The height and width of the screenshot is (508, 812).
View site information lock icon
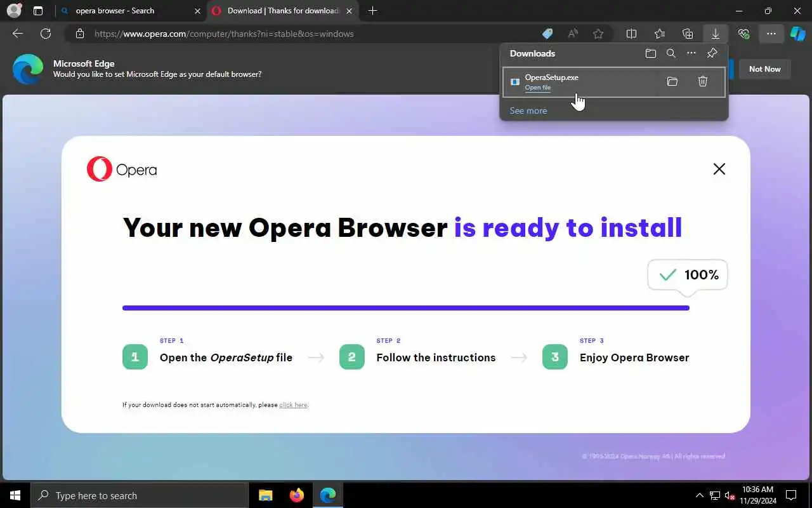coord(79,34)
